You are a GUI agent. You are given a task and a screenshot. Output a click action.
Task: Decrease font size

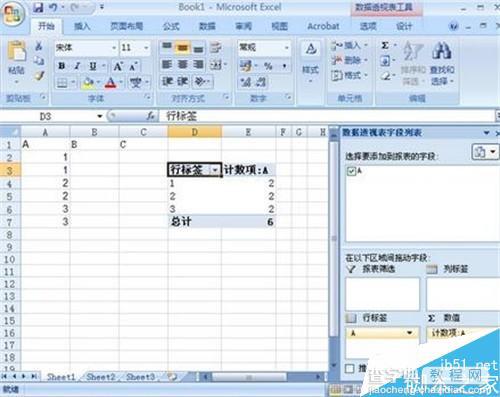tap(133, 66)
